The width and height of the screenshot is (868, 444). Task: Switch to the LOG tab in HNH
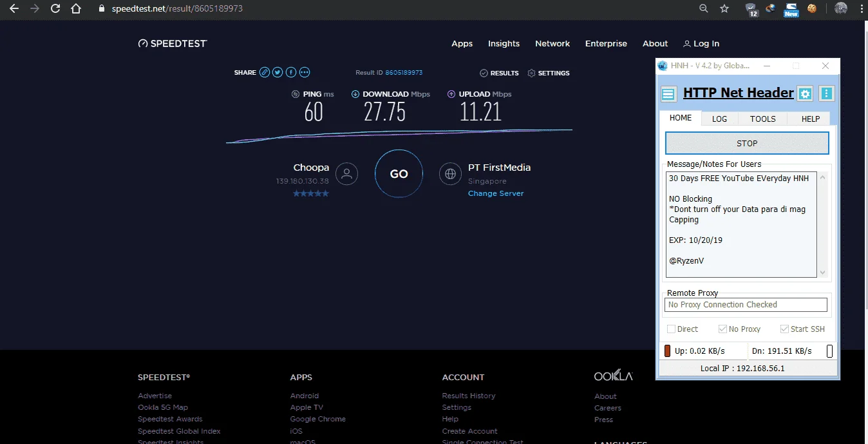(719, 119)
